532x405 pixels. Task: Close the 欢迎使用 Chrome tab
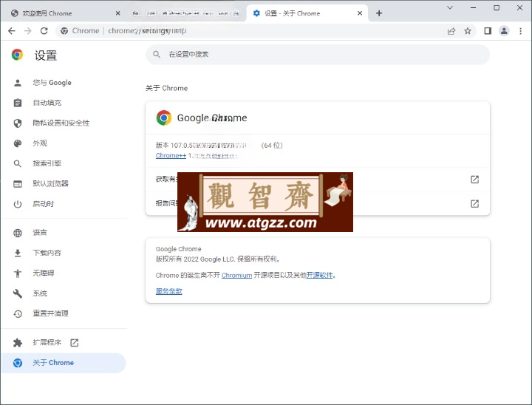(x=117, y=13)
